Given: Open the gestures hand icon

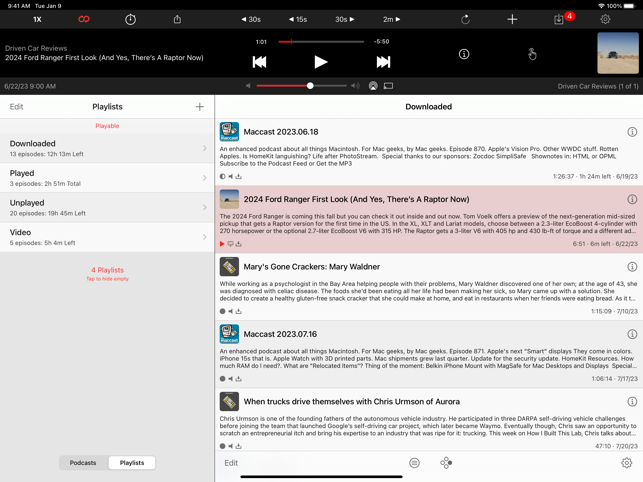Looking at the screenshot, I should (532, 54).
